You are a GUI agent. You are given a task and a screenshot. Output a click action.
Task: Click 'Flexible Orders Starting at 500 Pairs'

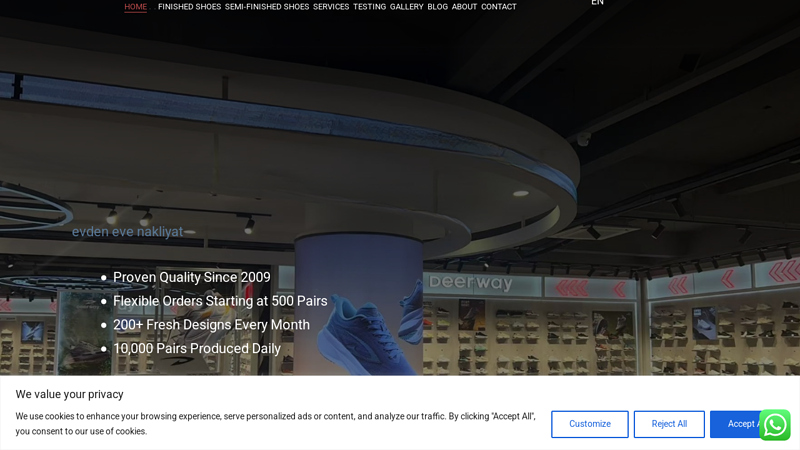point(220,301)
